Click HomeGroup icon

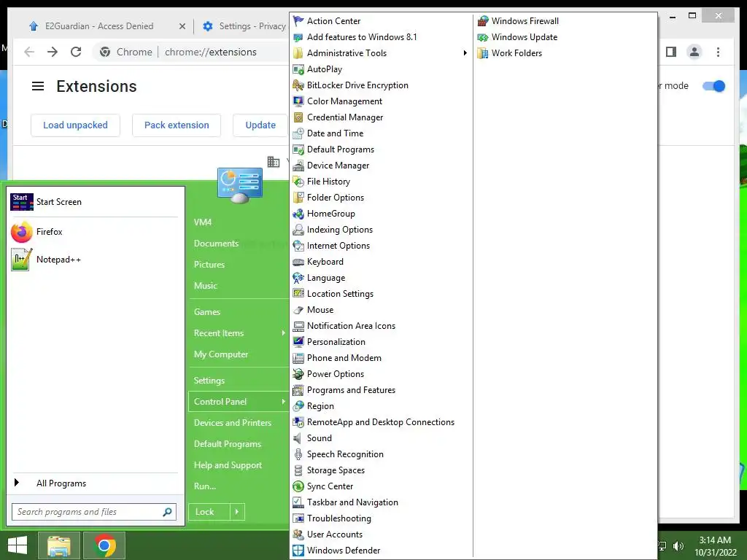pyautogui.click(x=298, y=214)
